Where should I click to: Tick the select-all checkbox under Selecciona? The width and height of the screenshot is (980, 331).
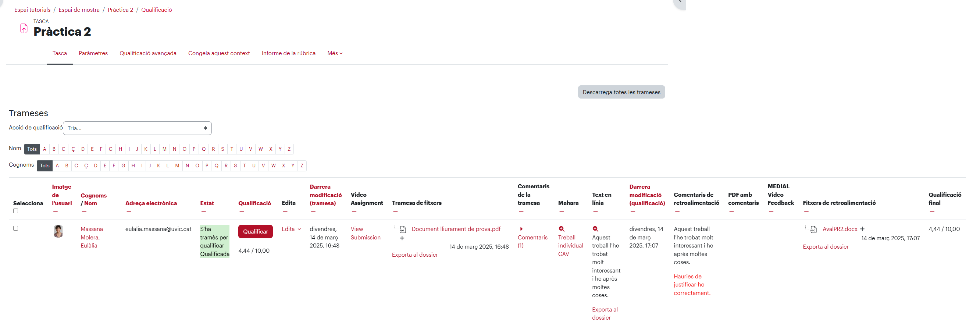point(15,211)
